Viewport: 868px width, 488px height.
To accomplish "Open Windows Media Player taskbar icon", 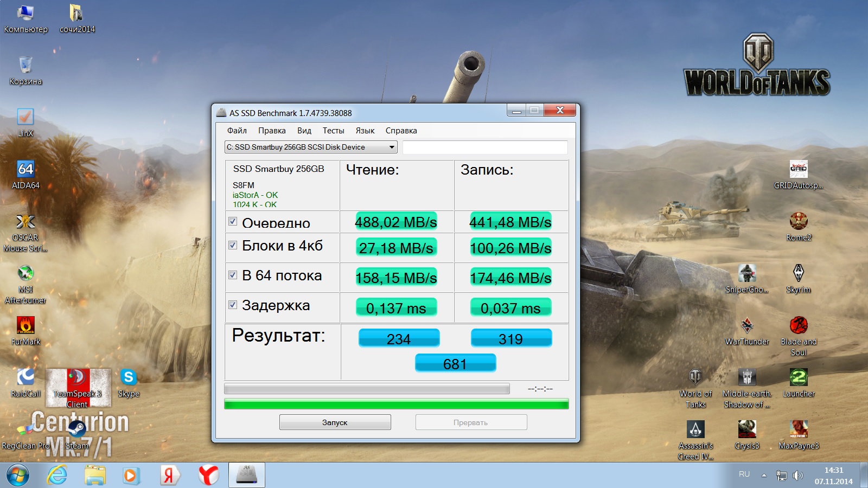I will coord(131,476).
